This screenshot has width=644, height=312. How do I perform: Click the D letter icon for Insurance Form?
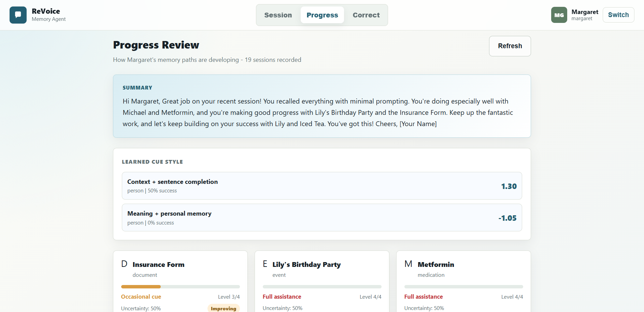(124, 264)
